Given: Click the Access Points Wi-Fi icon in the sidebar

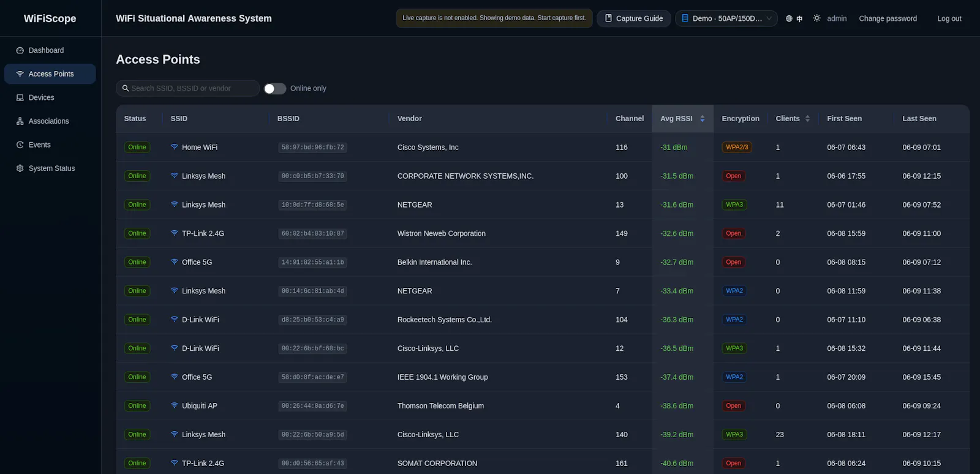Looking at the screenshot, I should coord(20,74).
